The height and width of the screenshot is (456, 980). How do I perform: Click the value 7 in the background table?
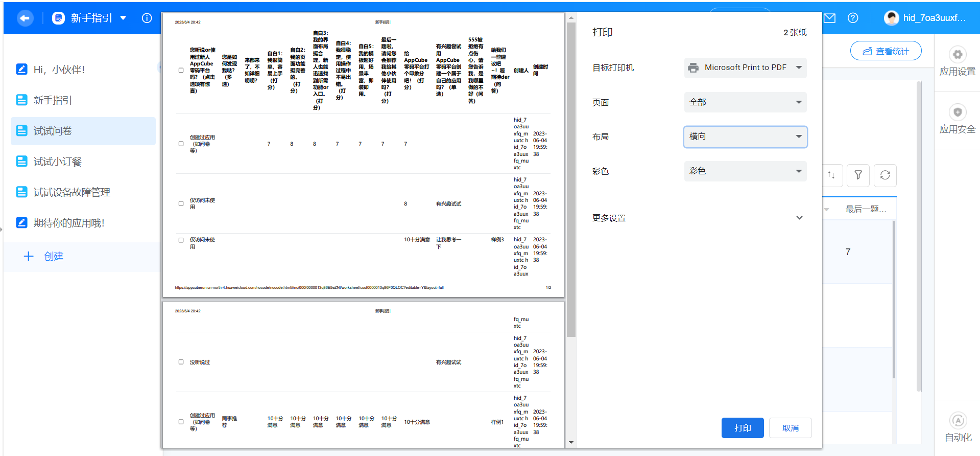[848, 252]
